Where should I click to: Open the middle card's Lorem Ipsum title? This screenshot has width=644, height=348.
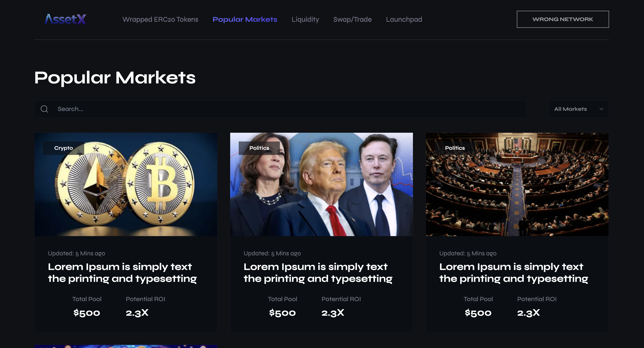[x=318, y=272]
